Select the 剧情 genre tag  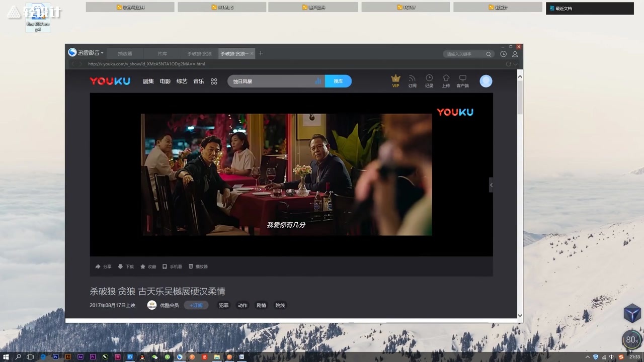(261, 305)
